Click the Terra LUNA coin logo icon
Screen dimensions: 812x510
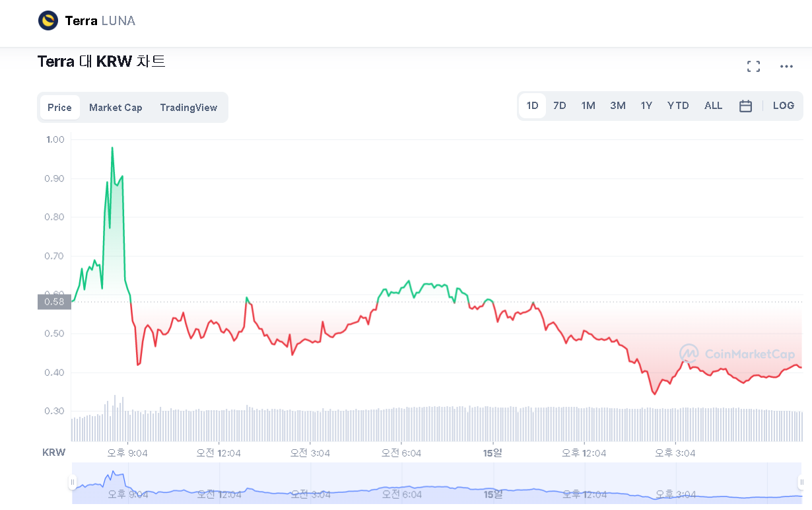coord(48,21)
